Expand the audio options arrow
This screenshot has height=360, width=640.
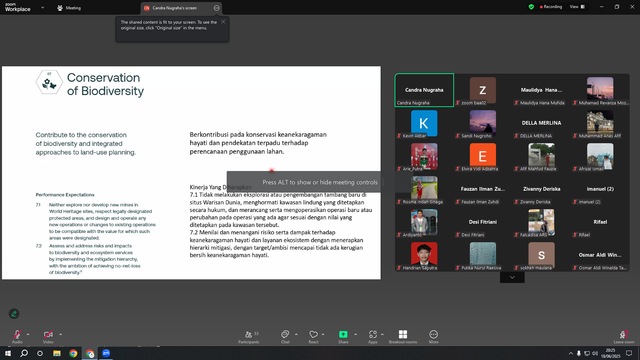28,334
